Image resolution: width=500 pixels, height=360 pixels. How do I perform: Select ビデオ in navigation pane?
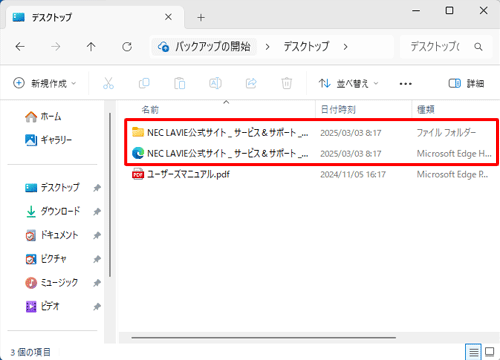43,307
